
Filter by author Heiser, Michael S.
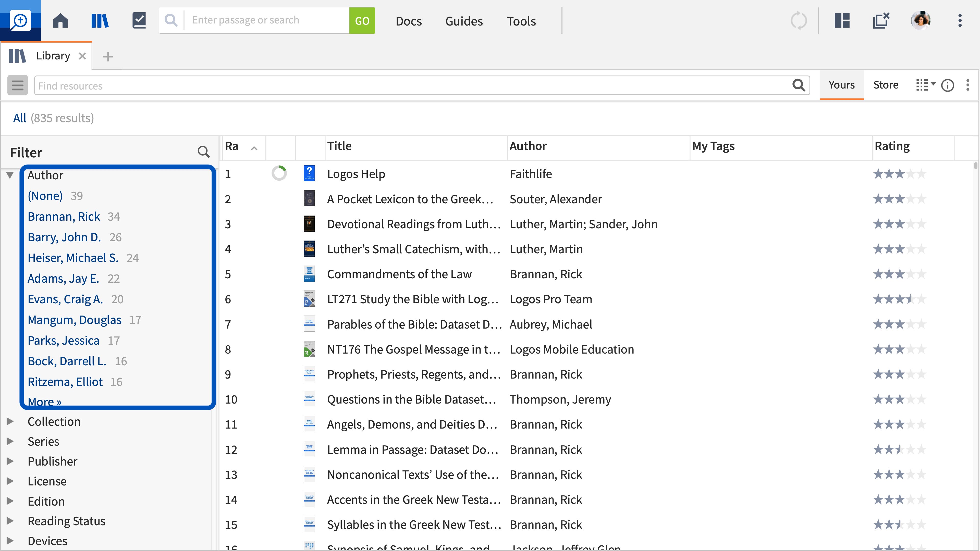coord(73,258)
